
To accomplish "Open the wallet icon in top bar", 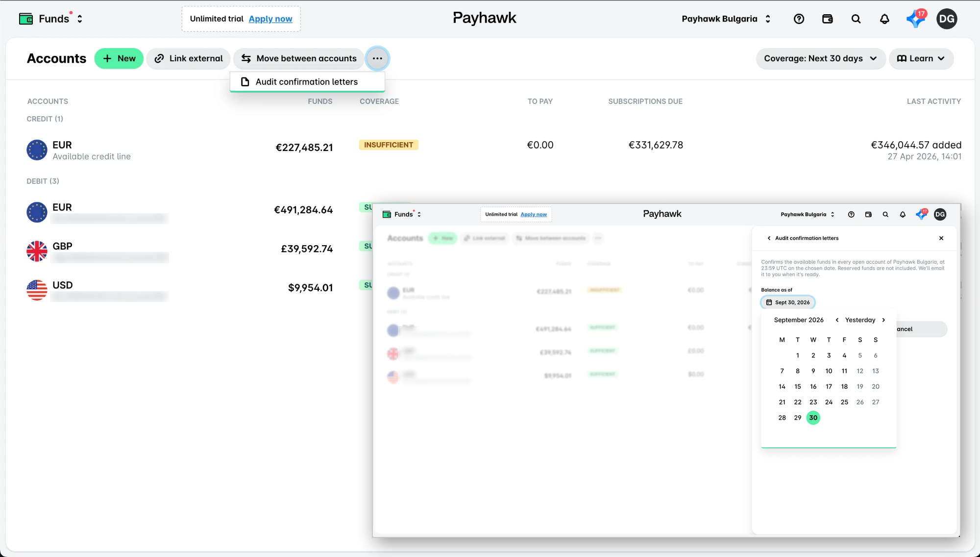I will point(827,19).
